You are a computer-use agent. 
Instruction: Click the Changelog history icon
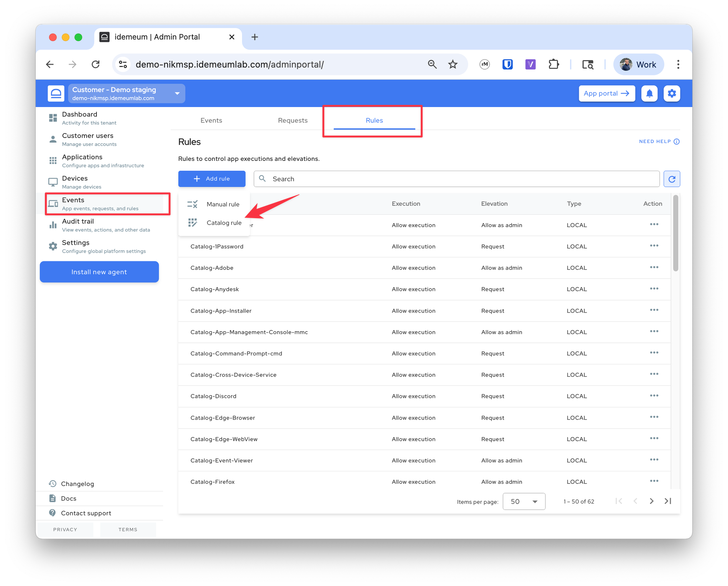pos(53,484)
